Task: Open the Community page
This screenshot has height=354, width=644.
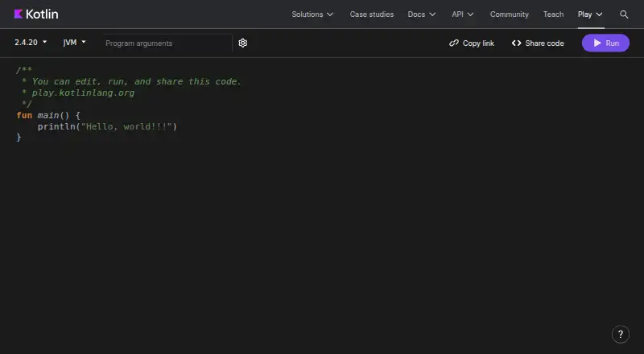Action: pos(510,14)
